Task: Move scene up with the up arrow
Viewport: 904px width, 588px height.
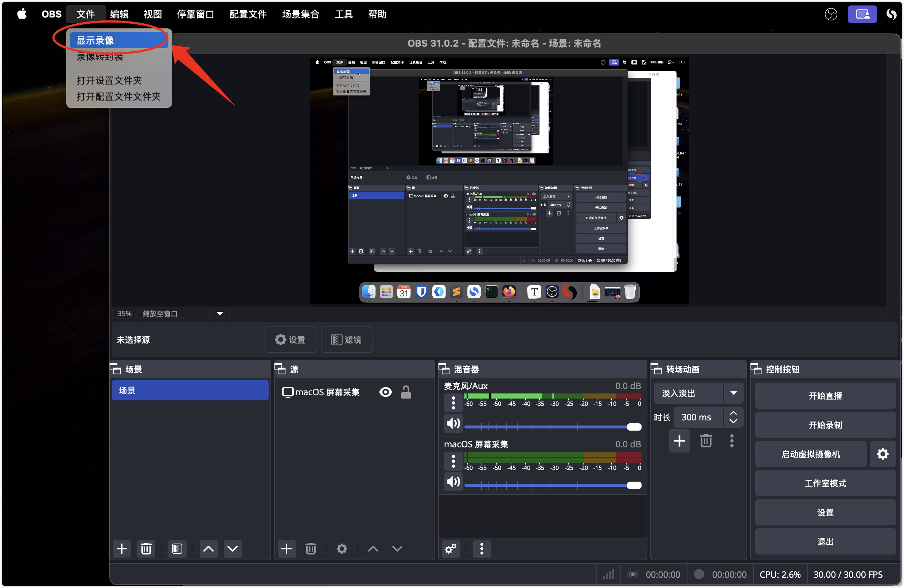Action: pyautogui.click(x=209, y=549)
